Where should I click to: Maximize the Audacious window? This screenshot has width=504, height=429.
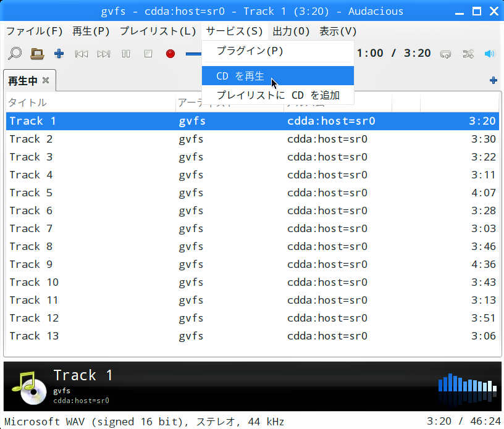pyautogui.click(x=477, y=12)
